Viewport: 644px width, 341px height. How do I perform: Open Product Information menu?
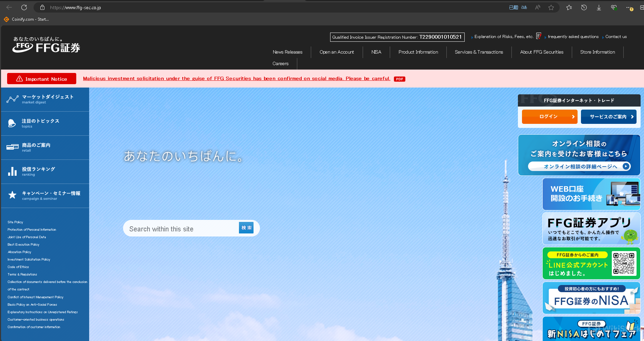pyautogui.click(x=418, y=52)
